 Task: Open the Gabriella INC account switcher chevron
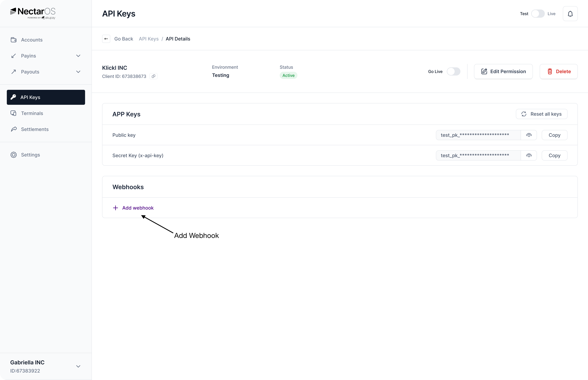(78, 366)
